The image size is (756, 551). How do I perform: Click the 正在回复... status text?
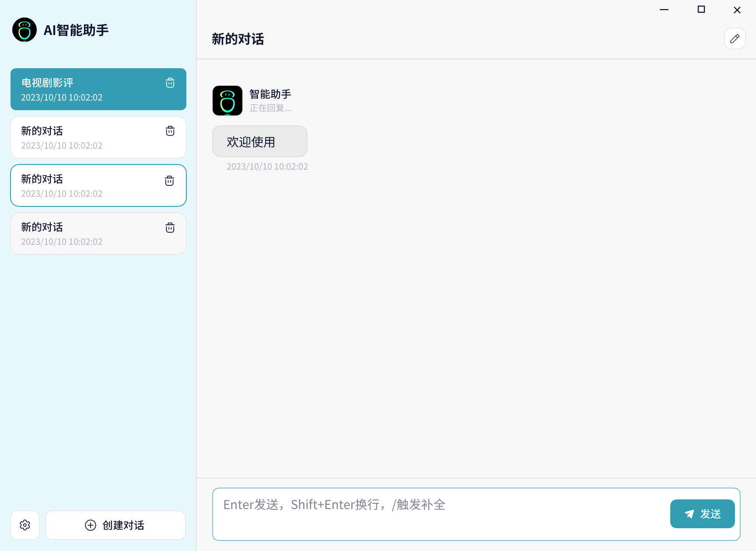pos(270,108)
